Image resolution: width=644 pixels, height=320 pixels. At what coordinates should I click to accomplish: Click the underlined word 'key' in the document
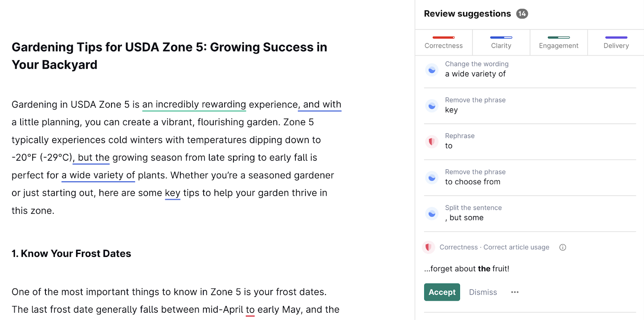[x=172, y=193]
